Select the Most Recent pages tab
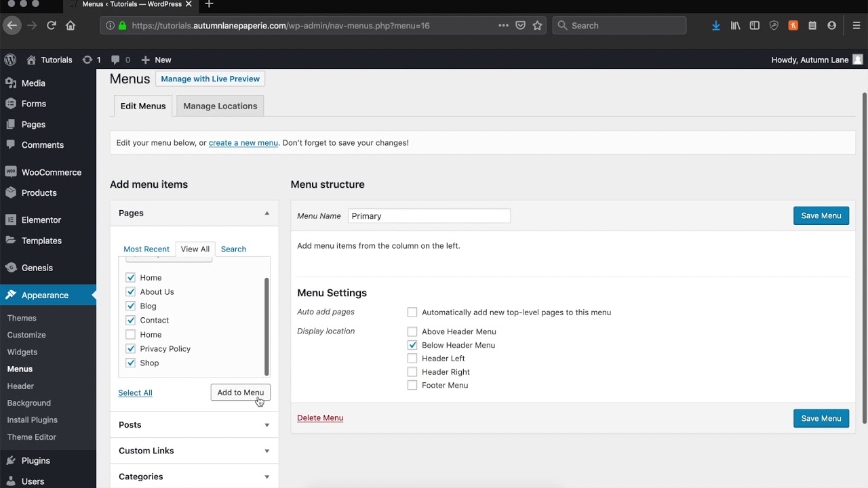This screenshot has width=868, height=488. [146, 249]
